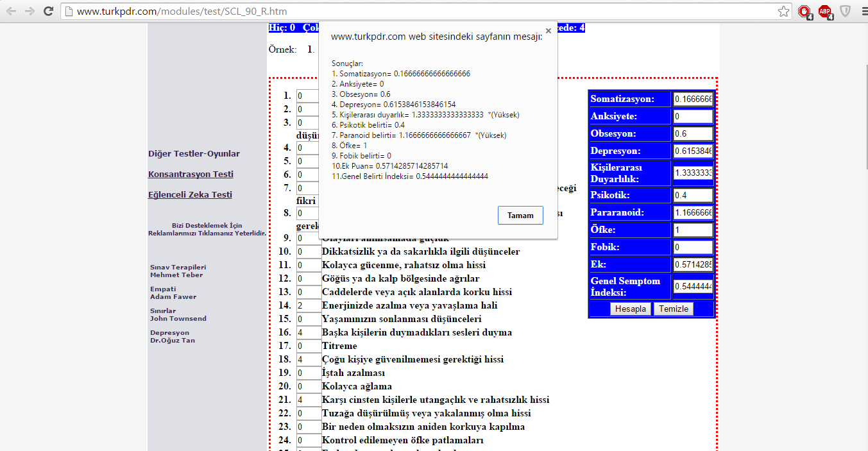Viewport: 868px width, 451px height.
Task: Close the message dialog with the X
Action: 548,30
